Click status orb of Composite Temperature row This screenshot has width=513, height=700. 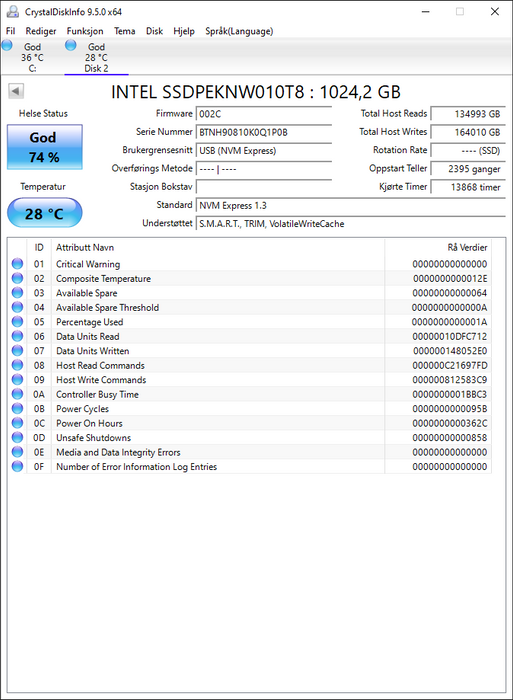(17, 279)
